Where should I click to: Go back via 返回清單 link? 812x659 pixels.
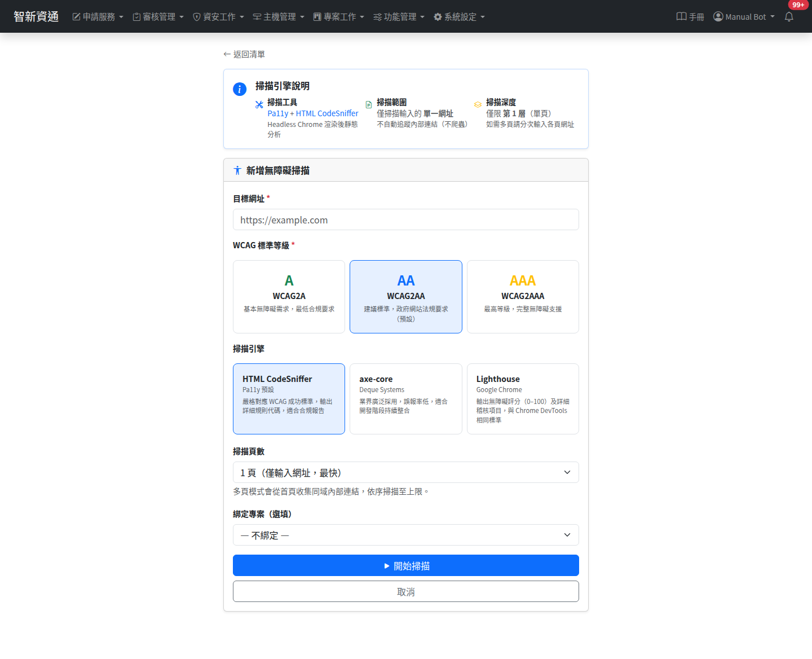point(244,54)
